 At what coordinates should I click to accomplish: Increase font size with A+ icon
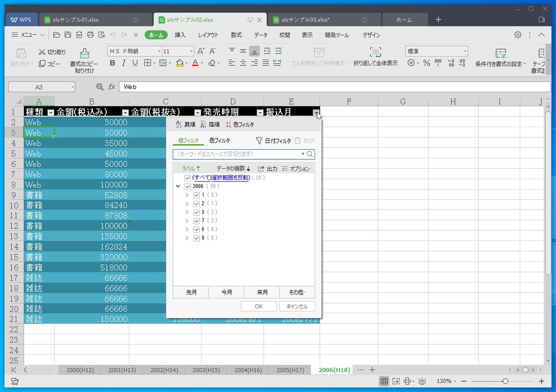pyautogui.click(x=201, y=51)
